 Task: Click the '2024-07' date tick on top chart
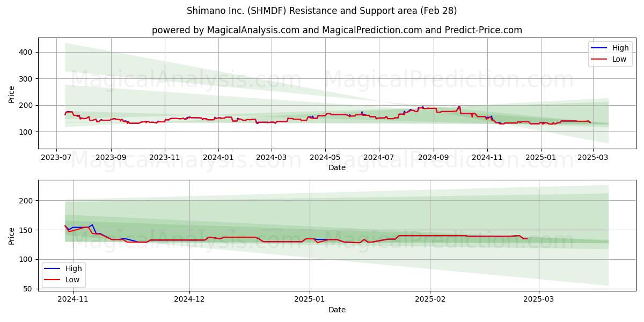(378, 158)
